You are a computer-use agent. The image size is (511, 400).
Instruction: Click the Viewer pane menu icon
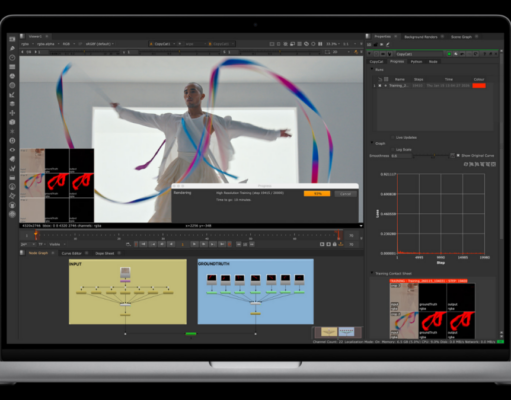(22, 36)
